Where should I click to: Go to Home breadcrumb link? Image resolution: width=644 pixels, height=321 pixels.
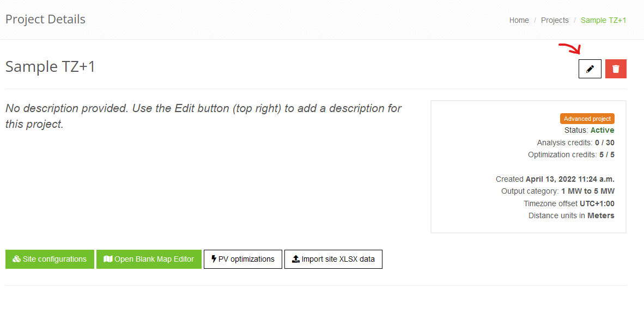click(519, 20)
